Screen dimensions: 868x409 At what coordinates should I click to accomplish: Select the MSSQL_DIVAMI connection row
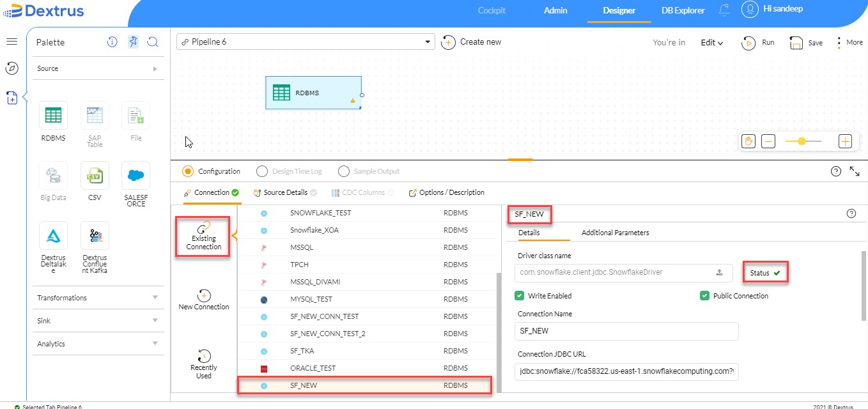click(366, 282)
